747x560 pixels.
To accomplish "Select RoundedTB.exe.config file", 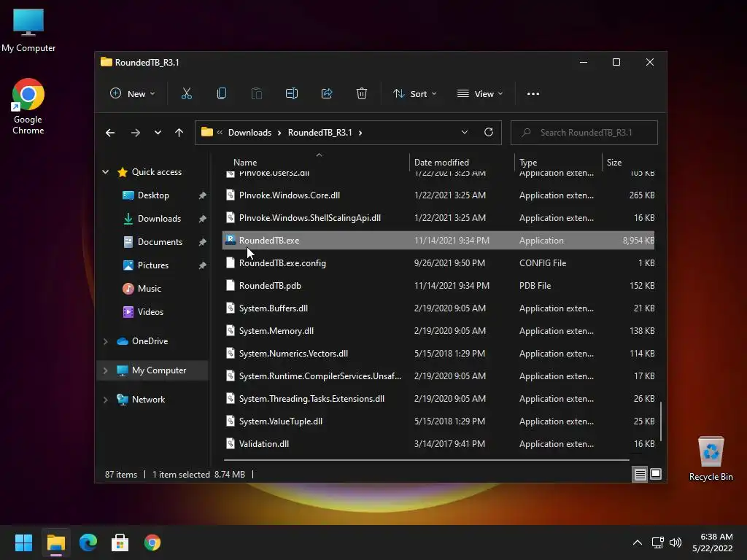I will point(438,262).
